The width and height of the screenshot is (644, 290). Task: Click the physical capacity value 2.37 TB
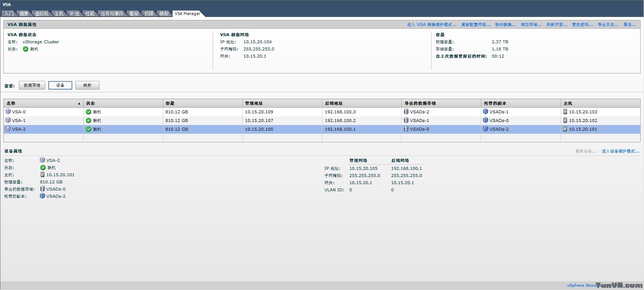click(500, 42)
